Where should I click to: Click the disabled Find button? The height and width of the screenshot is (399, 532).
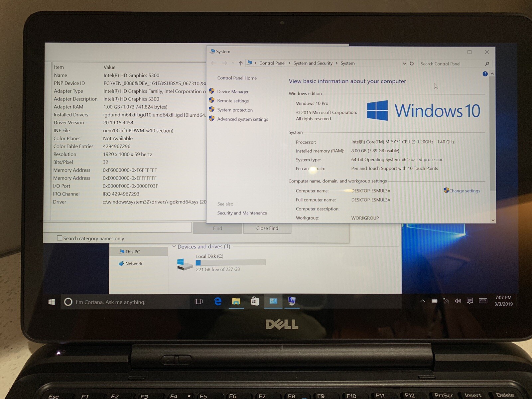pyautogui.click(x=217, y=228)
